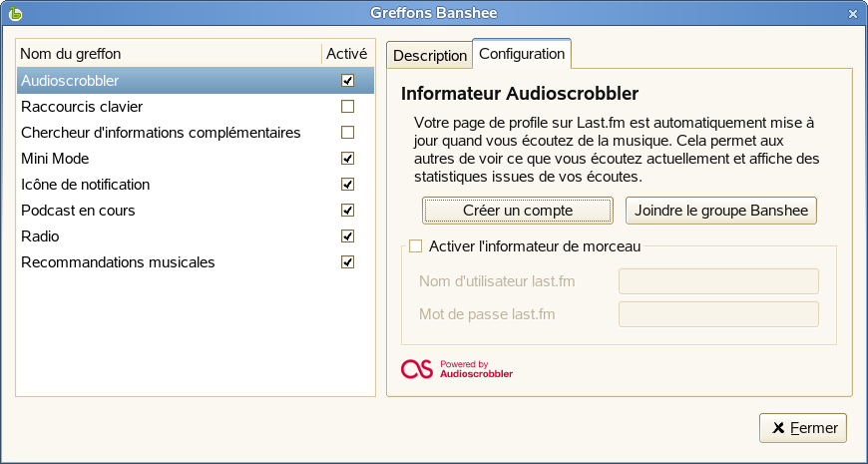868x464 pixels.
Task: Select Chercheur d'informations complémentaires row
Action: pos(196,133)
